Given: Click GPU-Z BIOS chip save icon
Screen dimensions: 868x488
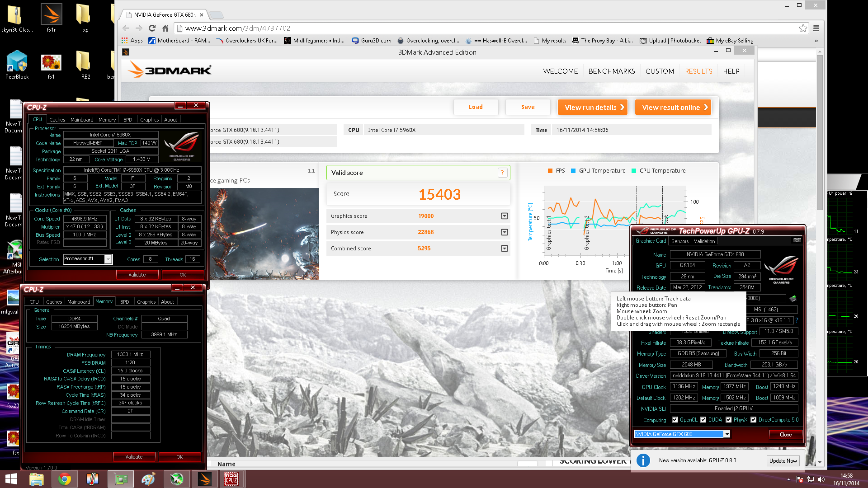Looking at the screenshot, I should coord(793,299).
